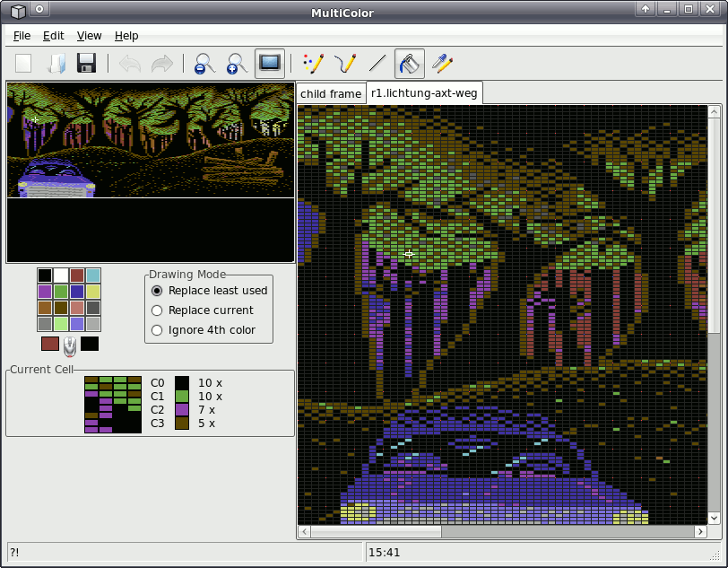Image resolution: width=728 pixels, height=568 pixels.
Task: Select Replace least used drawing mode
Action: tap(210, 291)
